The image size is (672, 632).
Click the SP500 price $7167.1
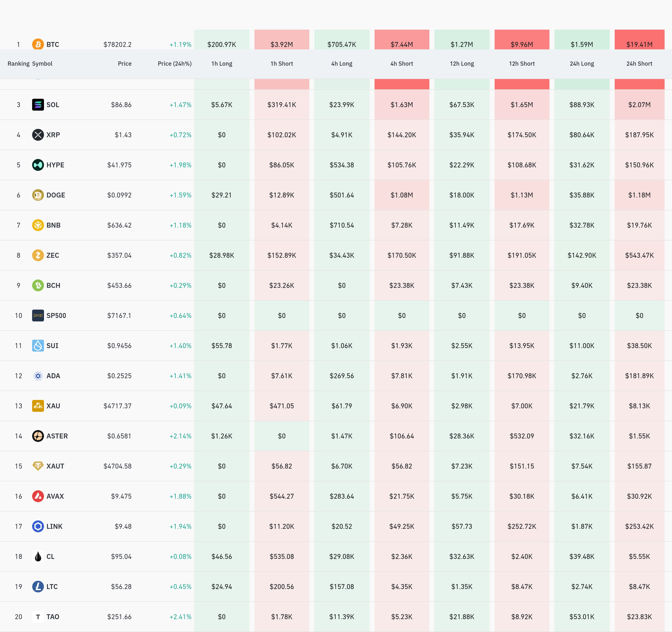[x=119, y=316]
